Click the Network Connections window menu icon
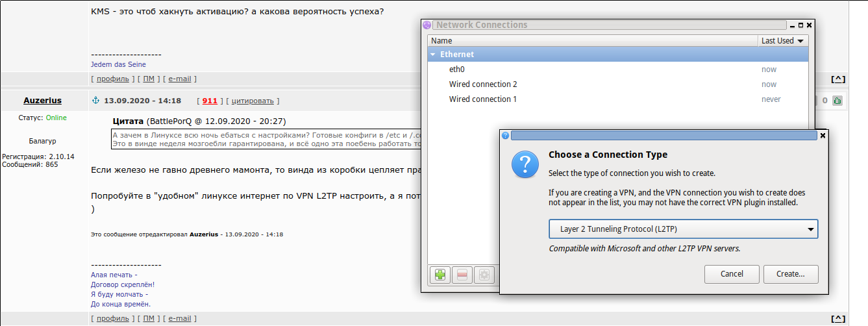Image resolution: width=868 pixels, height=326 pixels. click(x=427, y=25)
